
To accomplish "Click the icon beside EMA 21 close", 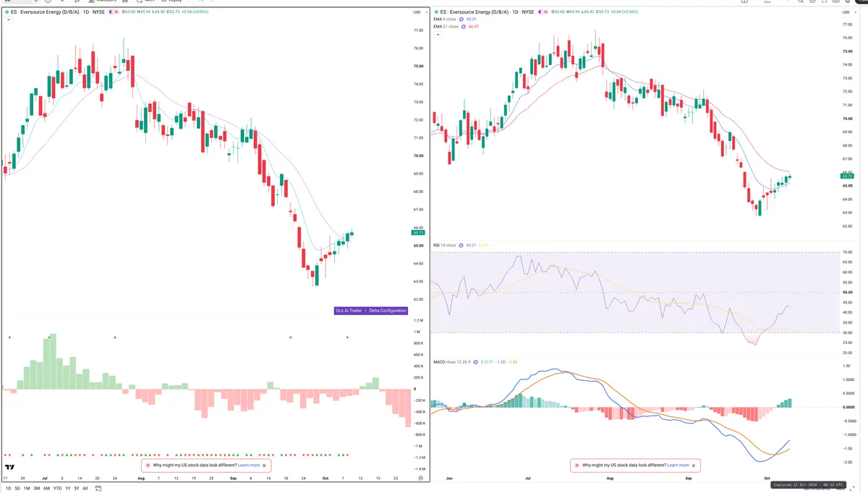I will click(x=464, y=27).
